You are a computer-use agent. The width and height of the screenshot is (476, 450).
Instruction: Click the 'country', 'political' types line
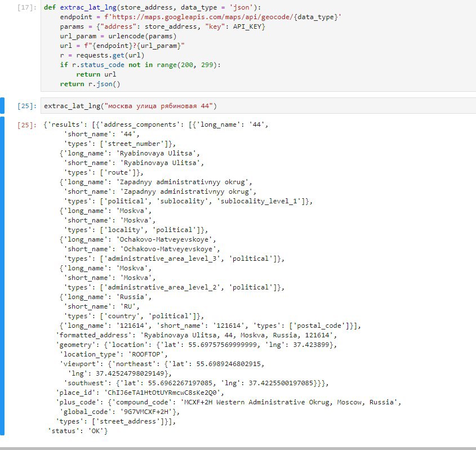point(134,316)
